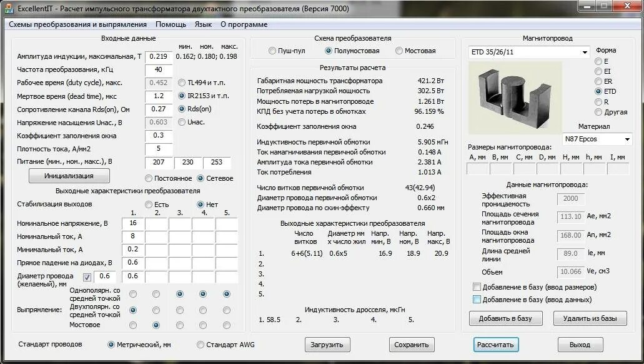Click the "Рассчитать" button
Screen dimensions: 644x364
click(x=497, y=345)
